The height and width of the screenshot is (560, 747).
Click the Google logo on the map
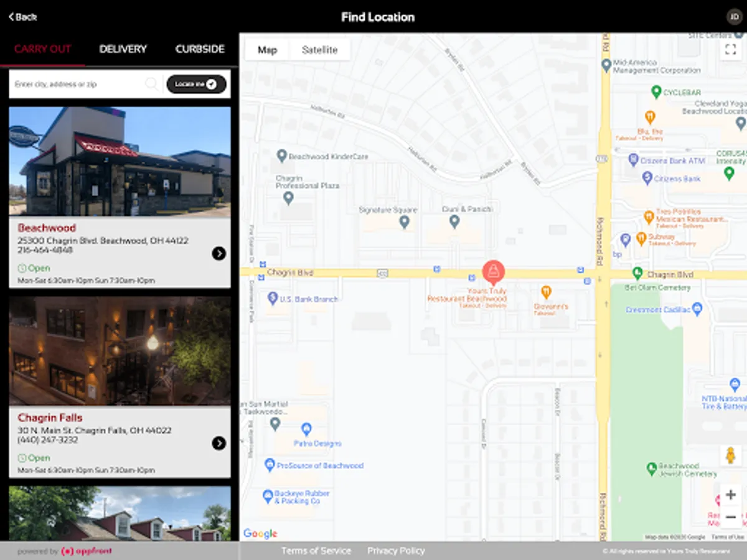coord(260,534)
